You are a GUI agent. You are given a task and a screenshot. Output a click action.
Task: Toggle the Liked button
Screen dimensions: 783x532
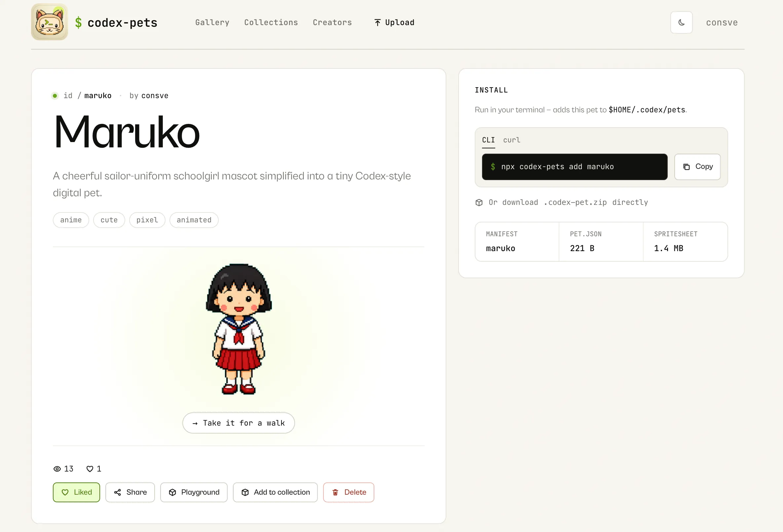[76, 492]
